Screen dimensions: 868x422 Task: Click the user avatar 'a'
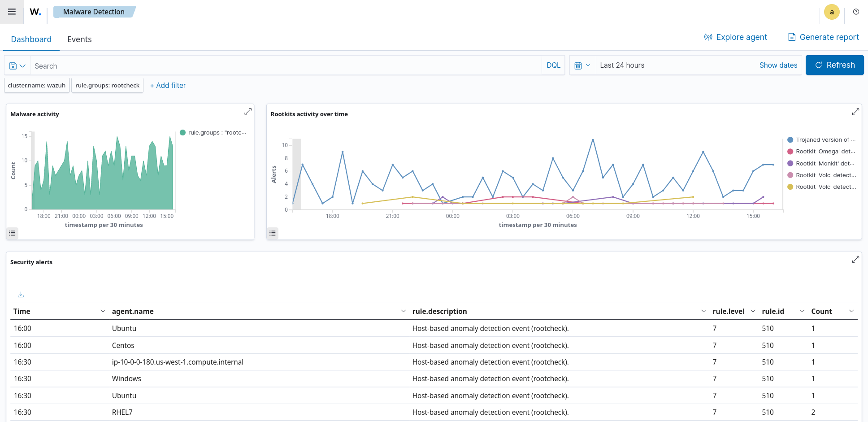(x=832, y=12)
